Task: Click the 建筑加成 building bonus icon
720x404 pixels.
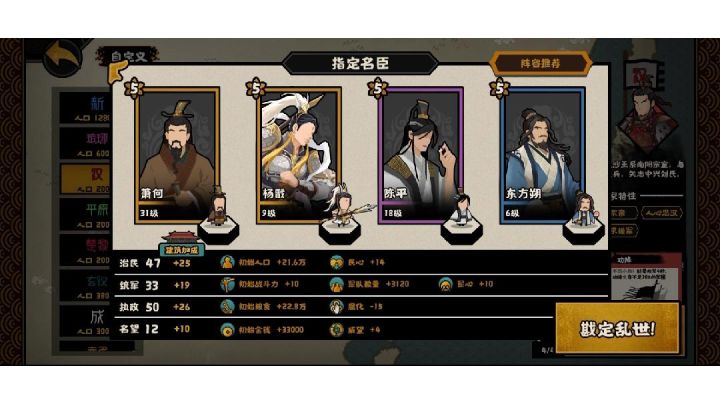Action: [x=181, y=244]
